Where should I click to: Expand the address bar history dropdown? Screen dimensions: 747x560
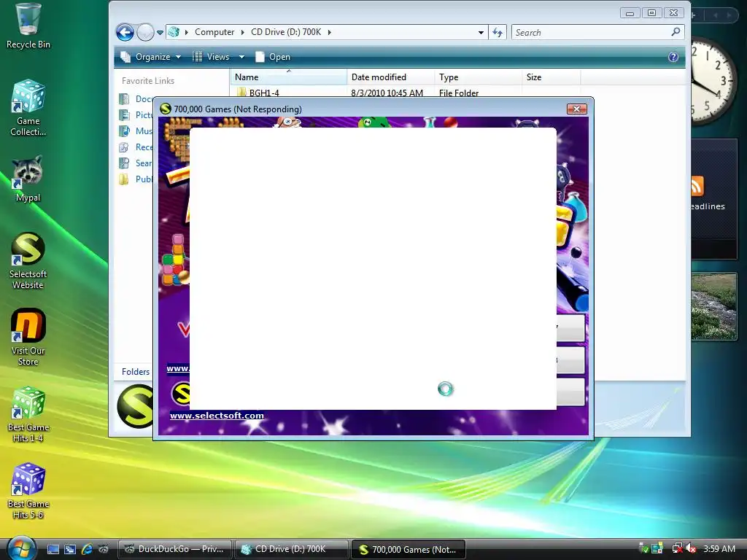point(481,32)
